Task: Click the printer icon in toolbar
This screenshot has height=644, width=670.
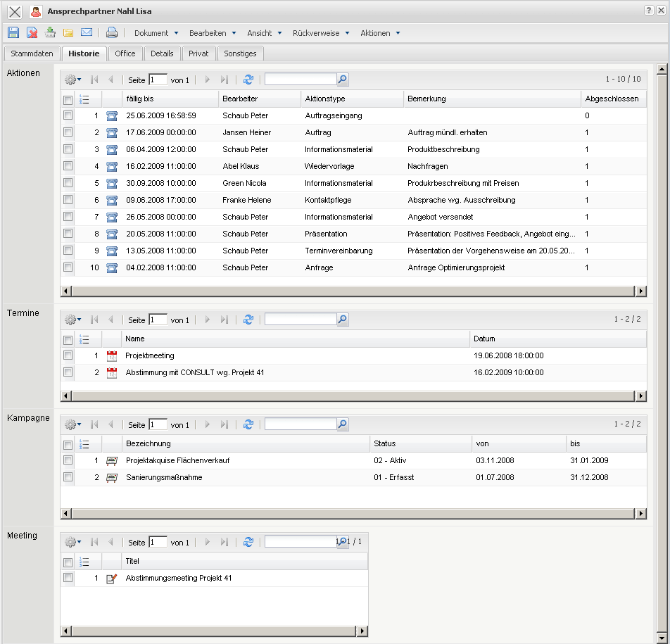Action: point(112,32)
